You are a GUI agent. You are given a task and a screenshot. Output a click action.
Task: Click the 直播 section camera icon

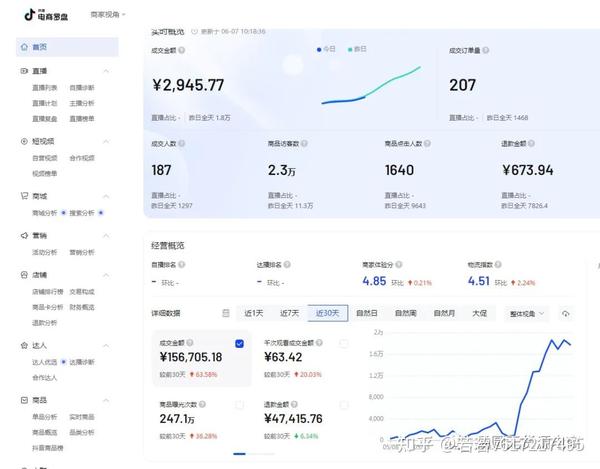coord(24,71)
